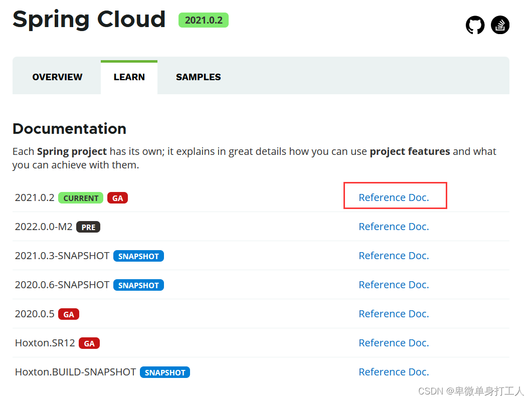Click the Spring Cloud page title
Image resolution: width=532 pixels, height=401 pixels.
[89, 19]
